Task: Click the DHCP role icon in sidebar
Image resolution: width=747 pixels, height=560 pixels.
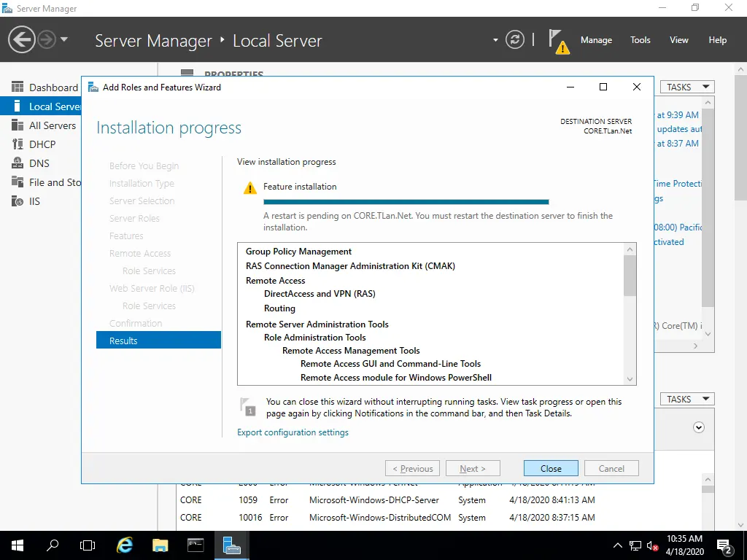Action: [18, 144]
